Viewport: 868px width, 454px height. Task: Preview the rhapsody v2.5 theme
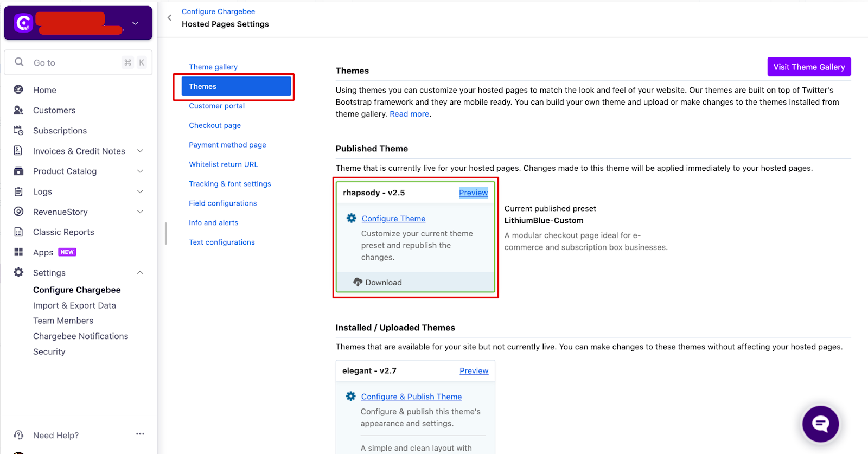click(473, 193)
